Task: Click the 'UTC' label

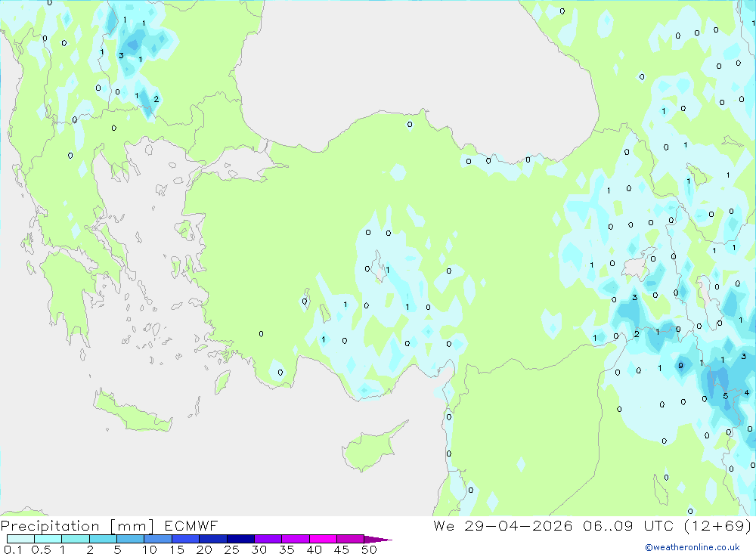Action: (x=658, y=525)
